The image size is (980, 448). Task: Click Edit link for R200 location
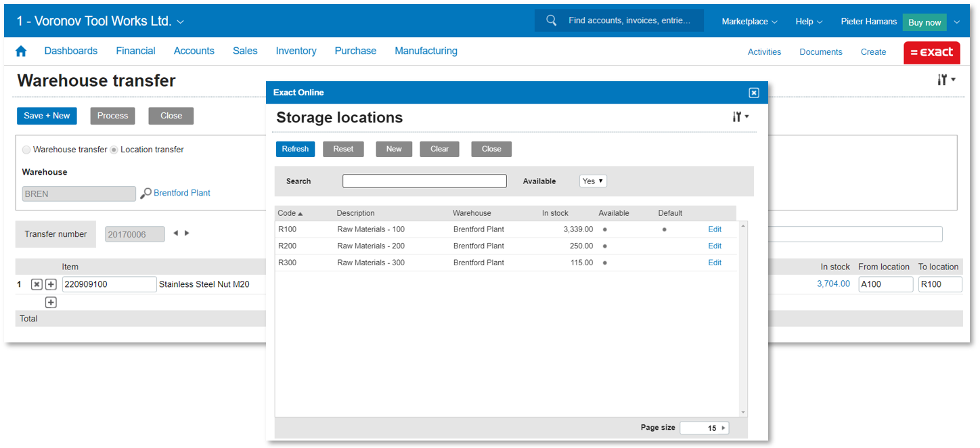(x=715, y=246)
